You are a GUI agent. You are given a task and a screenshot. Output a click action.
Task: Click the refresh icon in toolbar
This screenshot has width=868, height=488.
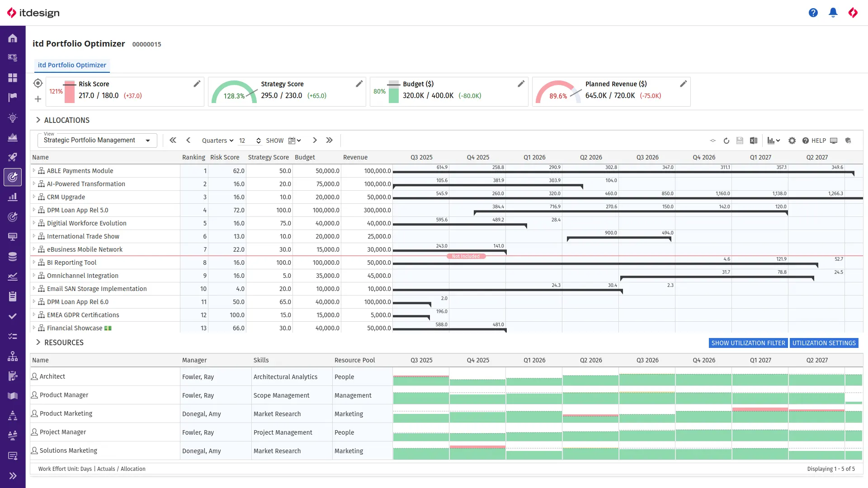click(726, 141)
